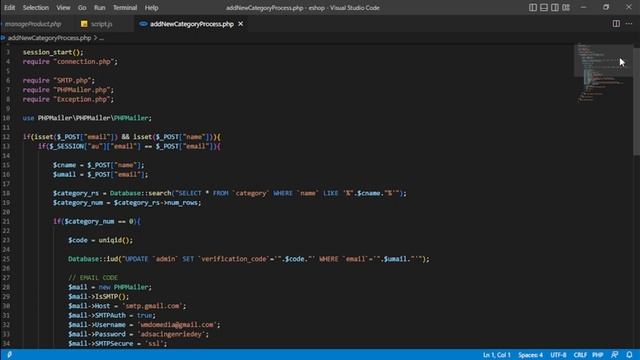This screenshot has width=640, height=360.
Task: Click the $cname = $_POST["name"] line
Action: click(98, 165)
